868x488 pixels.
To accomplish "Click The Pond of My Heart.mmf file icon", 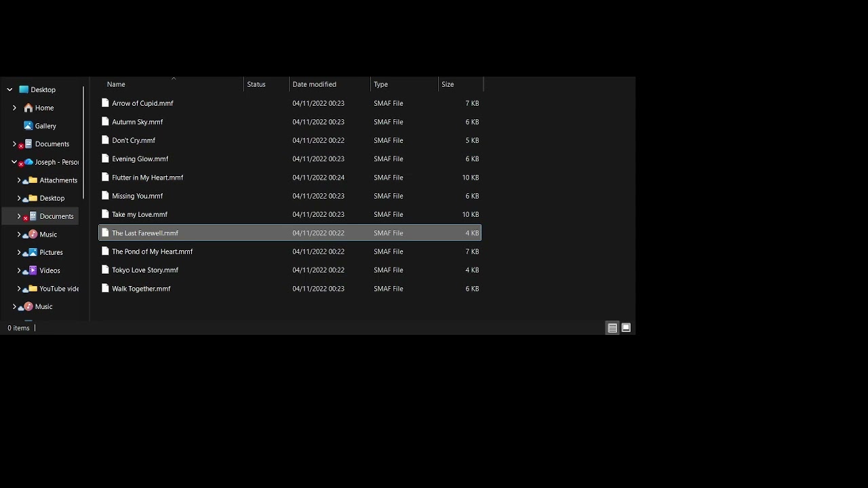I will [x=105, y=251].
